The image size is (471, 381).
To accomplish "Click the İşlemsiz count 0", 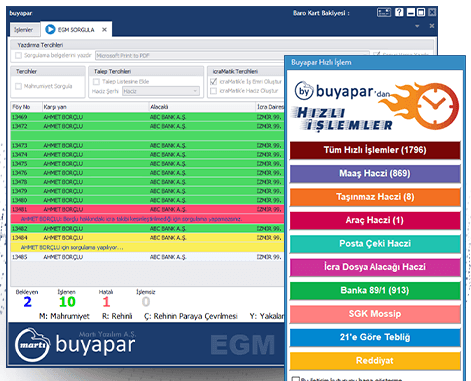I will (146, 302).
